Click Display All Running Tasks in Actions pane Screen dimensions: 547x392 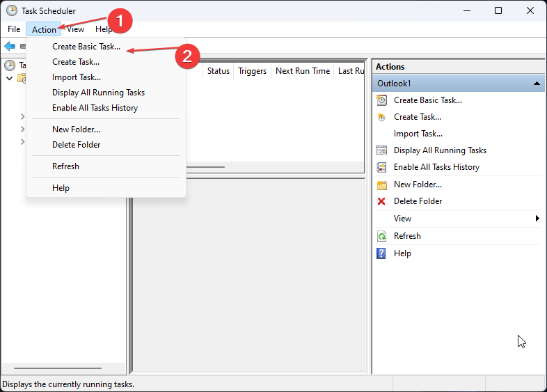440,150
